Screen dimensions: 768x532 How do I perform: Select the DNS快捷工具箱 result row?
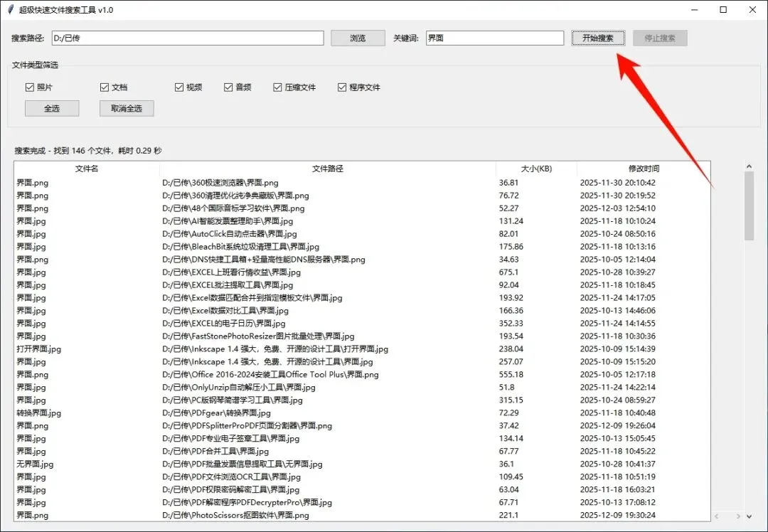pos(363,259)
